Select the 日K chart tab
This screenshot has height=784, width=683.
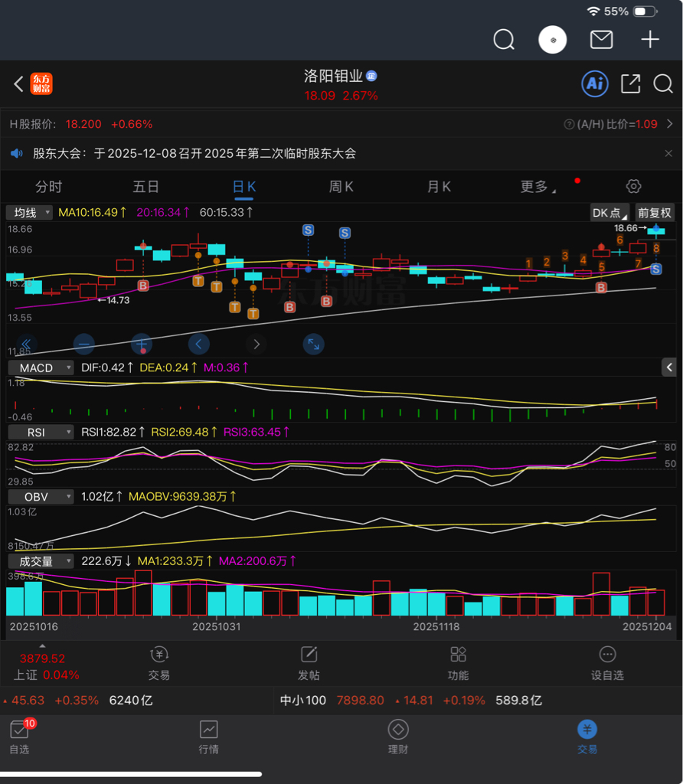point(244,187)
